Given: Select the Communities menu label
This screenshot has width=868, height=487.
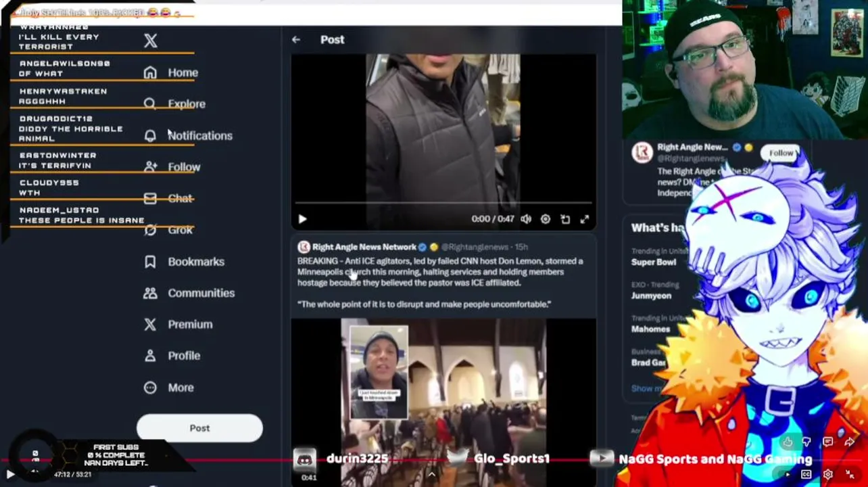Looking at the screenshot, I should 201,293.
